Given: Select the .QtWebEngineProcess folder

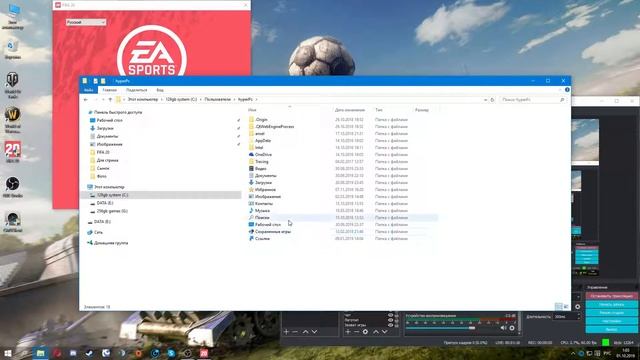Looking at the screenshot, I should tap(274, 127).
